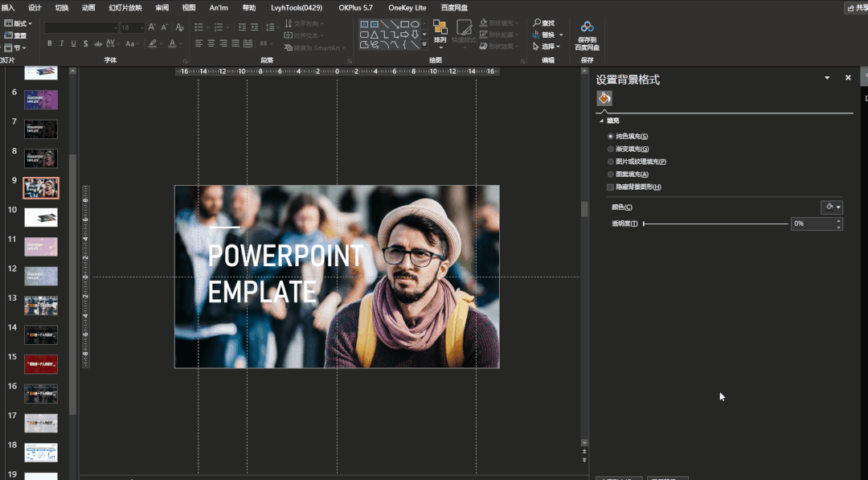Image resolution: width=868 pixels, height=480 pixels.
Task: Increase transparency with the up stepper
Action: (x=838, y=220)
